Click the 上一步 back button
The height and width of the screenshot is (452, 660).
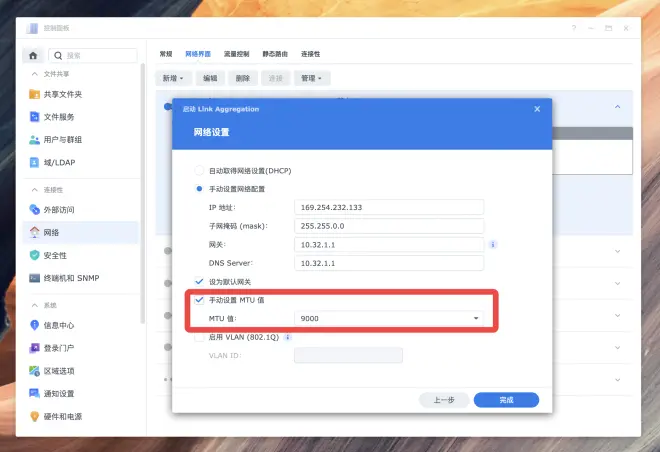[x=444, y=400]
